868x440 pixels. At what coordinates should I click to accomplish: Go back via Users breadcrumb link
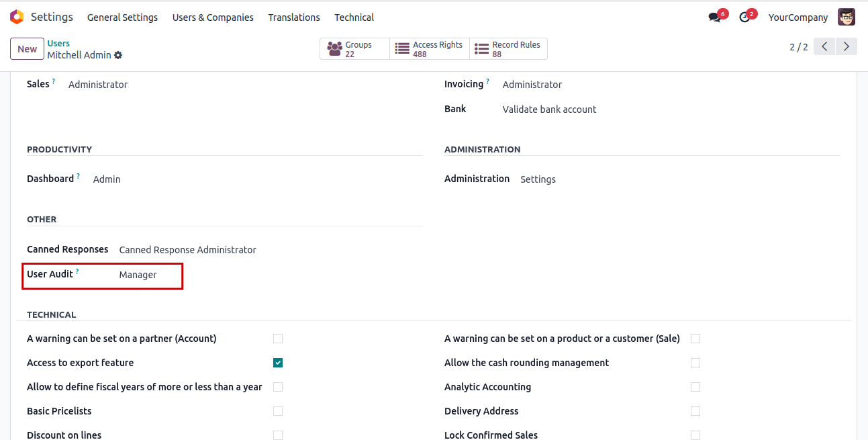(58, 44)
